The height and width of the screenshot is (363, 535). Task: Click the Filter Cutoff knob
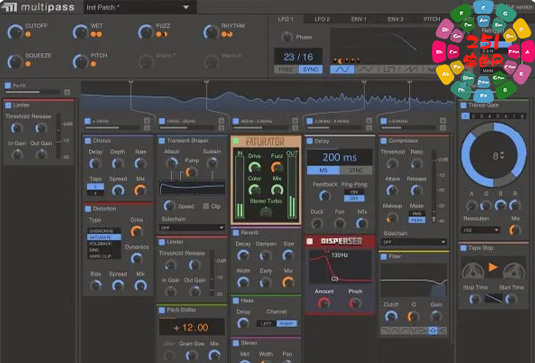coord(391,316)
